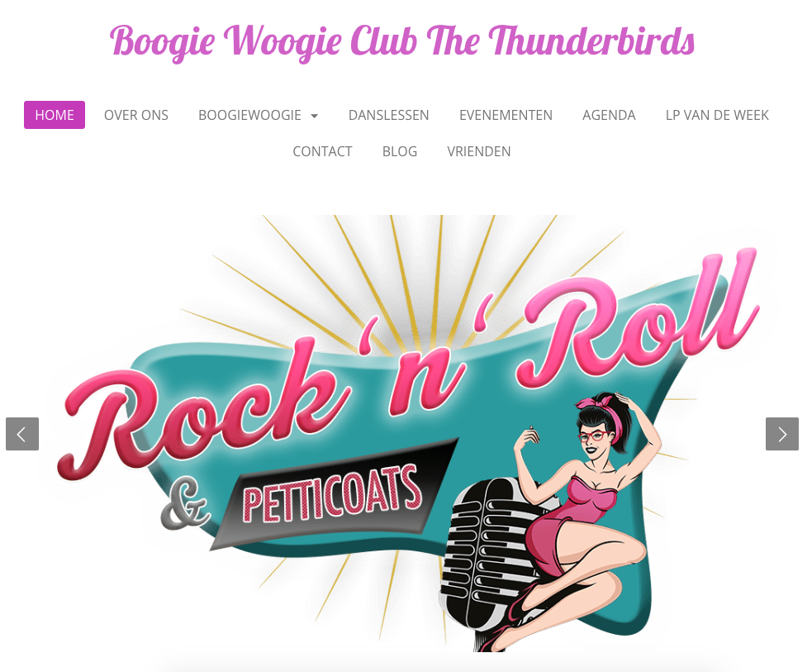Open LP van de Week page
This screenshot has width=812, height=672.
pyautogui.click(x=717, y=115)
